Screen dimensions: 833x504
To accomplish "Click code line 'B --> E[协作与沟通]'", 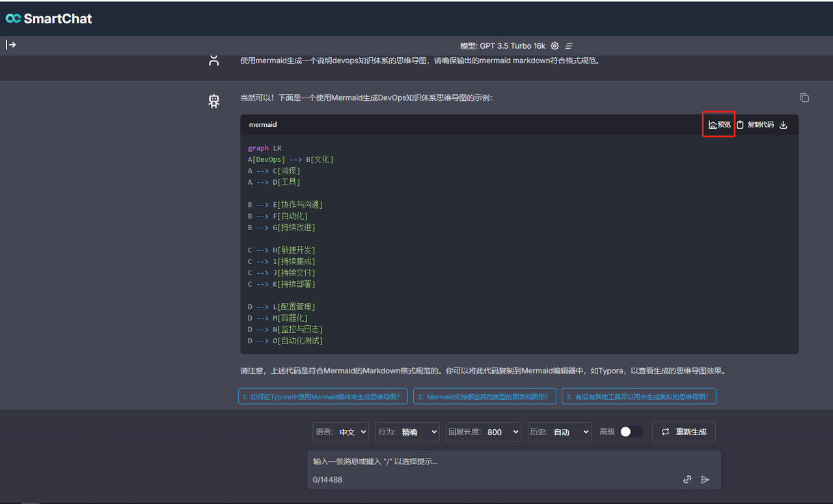I will tap(285, 205).
